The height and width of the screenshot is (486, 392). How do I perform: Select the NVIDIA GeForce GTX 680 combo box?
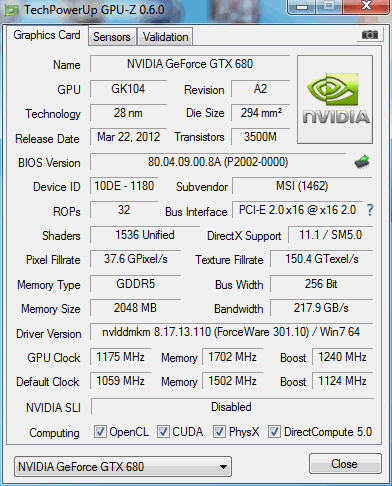coord(123,467)
